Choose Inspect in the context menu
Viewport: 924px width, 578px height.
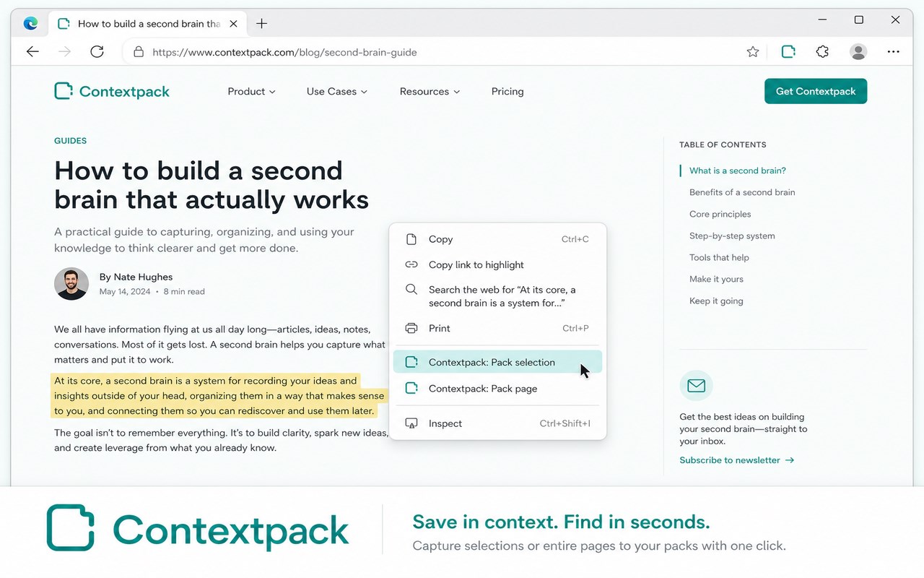pos(497,423)
